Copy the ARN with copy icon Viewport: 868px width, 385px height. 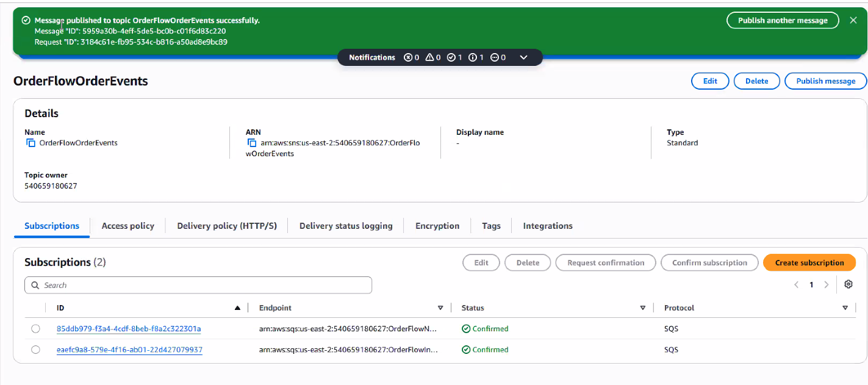(x=251, y=143)
